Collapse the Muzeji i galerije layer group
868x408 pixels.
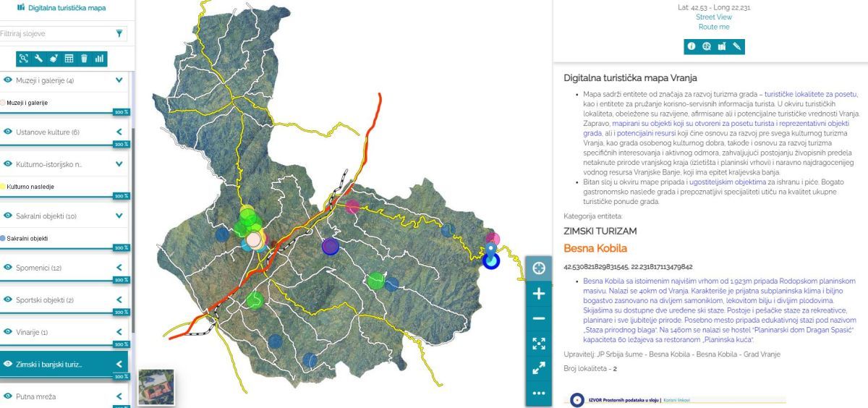(119, 80)
